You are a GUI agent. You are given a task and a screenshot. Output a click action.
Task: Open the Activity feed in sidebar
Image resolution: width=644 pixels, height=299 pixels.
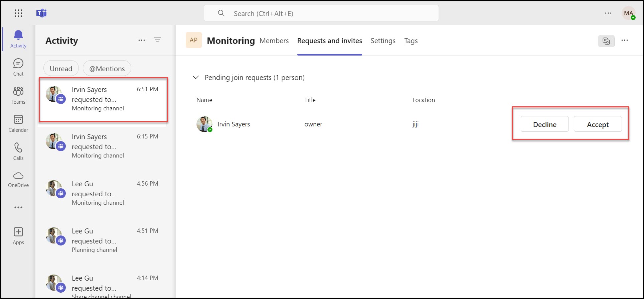[x=18, y=39]
